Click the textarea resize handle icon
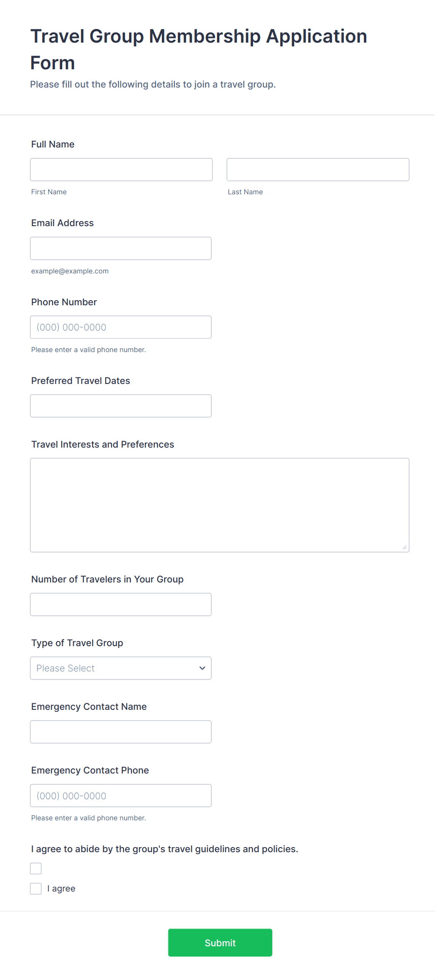Viewport: 435px width, 980px height. pos(404,547)
